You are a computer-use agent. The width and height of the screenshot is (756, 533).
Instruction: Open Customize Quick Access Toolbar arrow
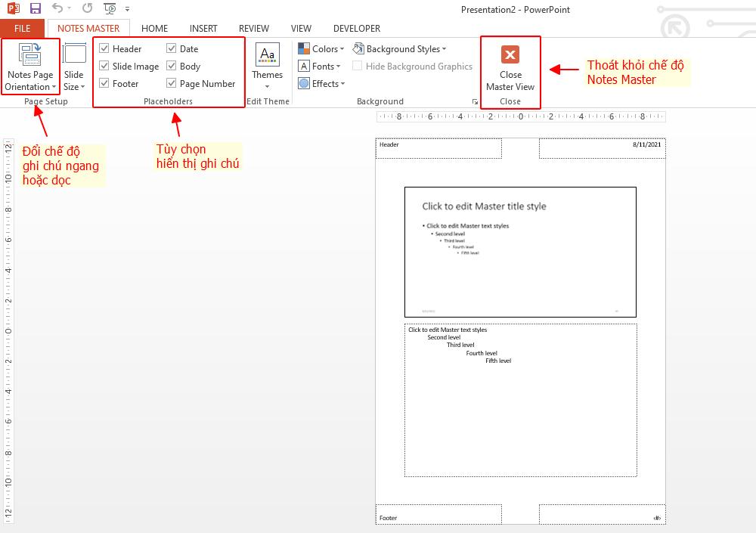click(x=127, y=8)
